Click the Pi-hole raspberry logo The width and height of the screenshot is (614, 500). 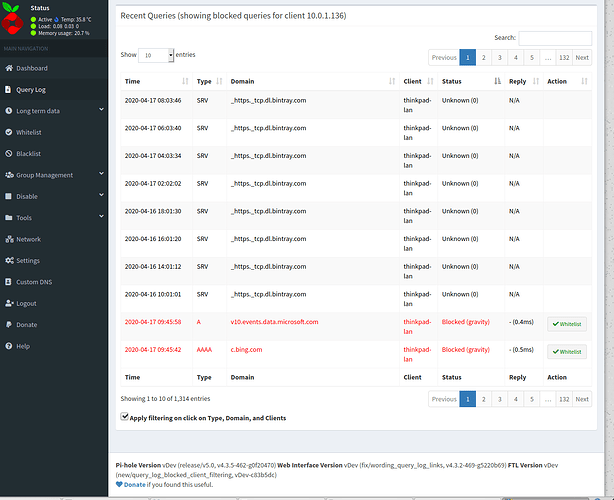15,19
